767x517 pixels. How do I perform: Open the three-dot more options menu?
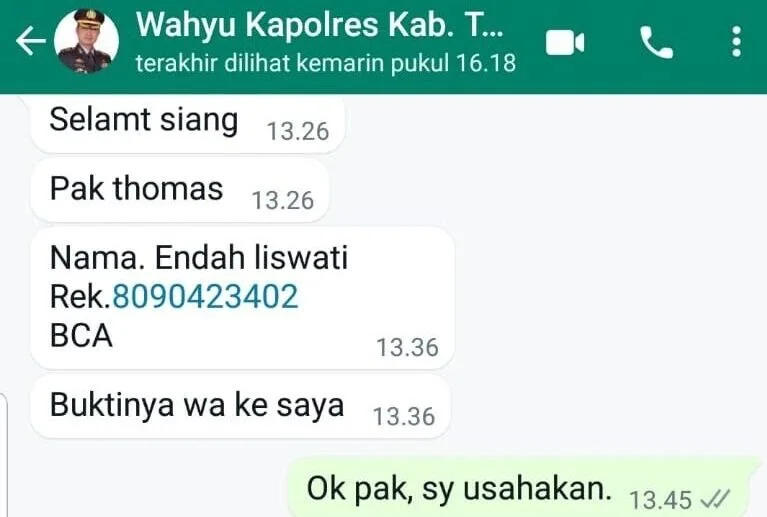(x=736, y=42)
